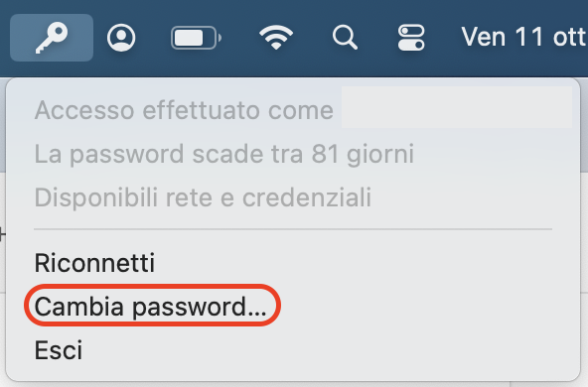Click the date 'Ven 11 ott'

click(523, 37)
